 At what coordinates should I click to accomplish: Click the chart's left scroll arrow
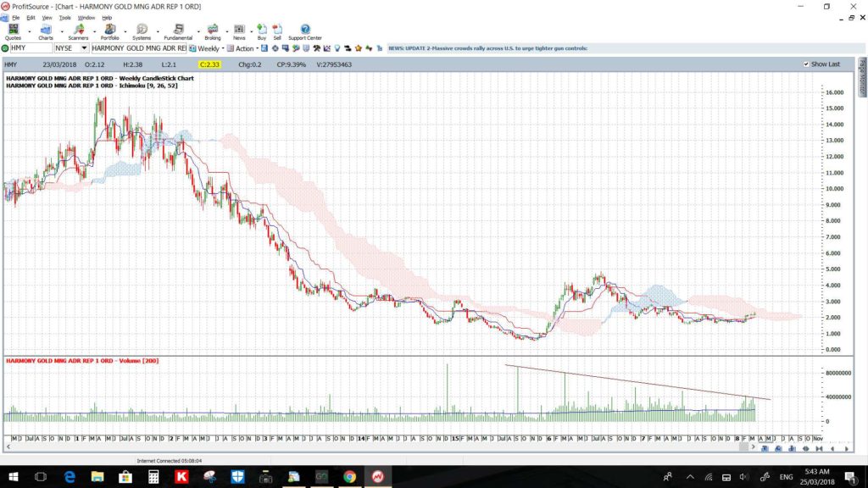(x=8, y=447)
